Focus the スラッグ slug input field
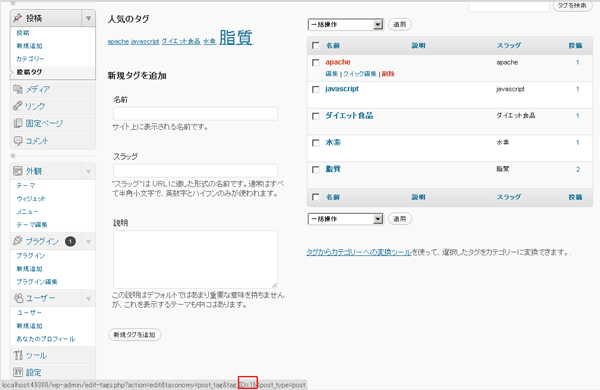Viewport: 600px width, 390px height. [195, 171]
